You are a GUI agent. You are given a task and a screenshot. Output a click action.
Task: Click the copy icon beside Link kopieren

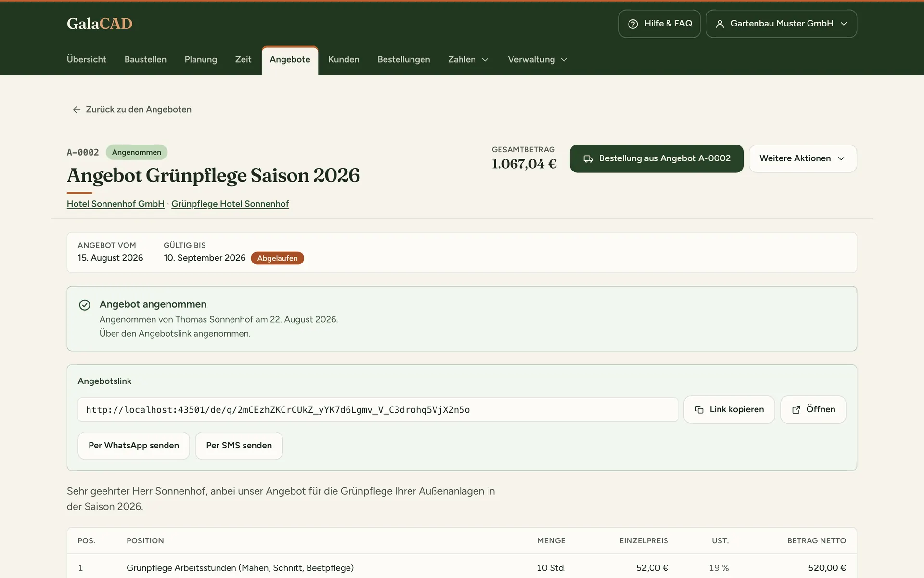pos(699,409)
